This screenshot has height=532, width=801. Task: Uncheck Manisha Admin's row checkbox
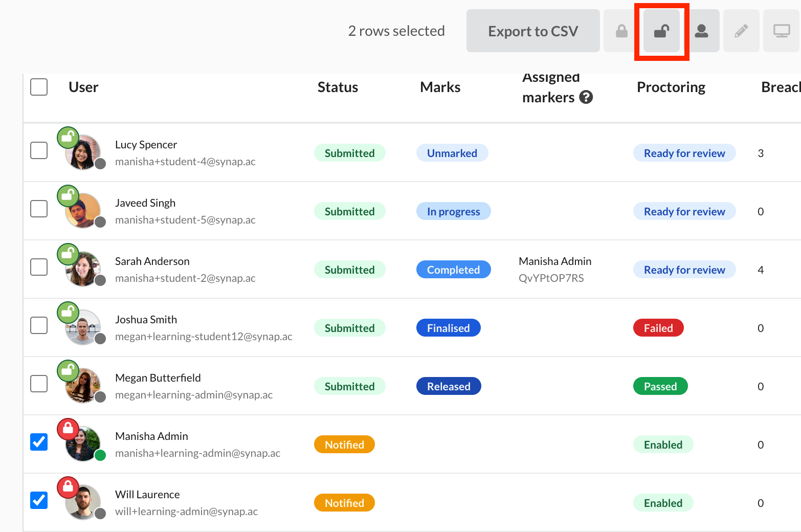[39, 442]
